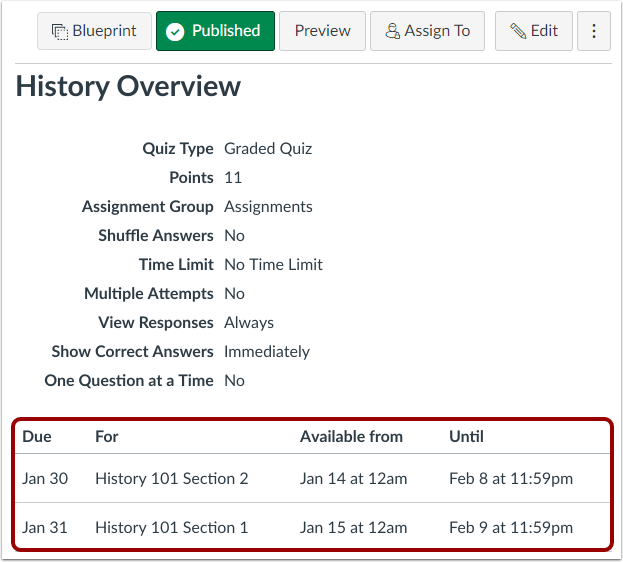
Task: Click the Quiz Type label
Action: tap(178, 149)
